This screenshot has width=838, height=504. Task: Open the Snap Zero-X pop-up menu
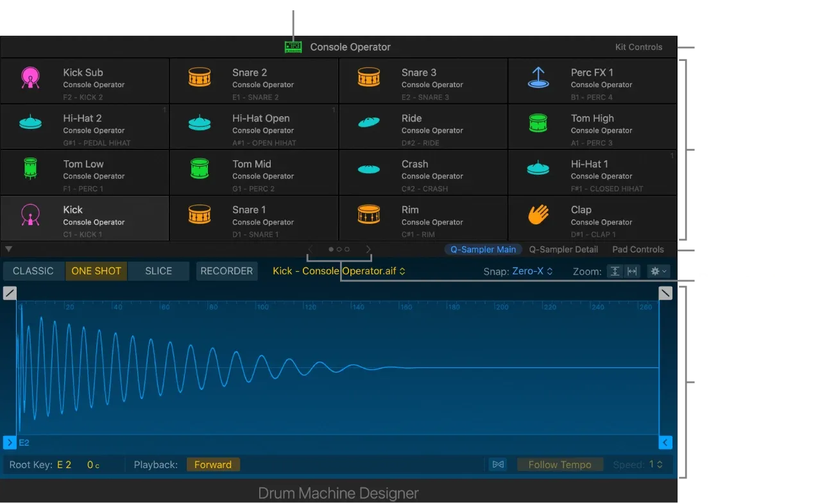tap(532, 271)
